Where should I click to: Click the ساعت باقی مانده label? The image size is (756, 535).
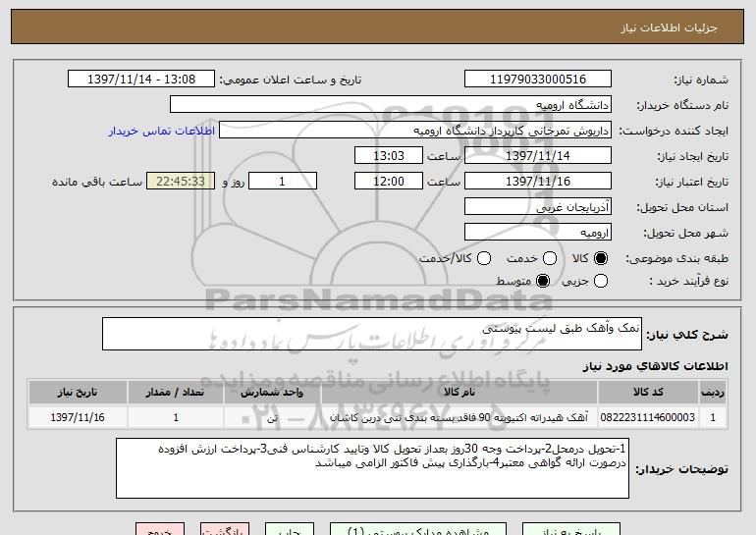(97, 182)
